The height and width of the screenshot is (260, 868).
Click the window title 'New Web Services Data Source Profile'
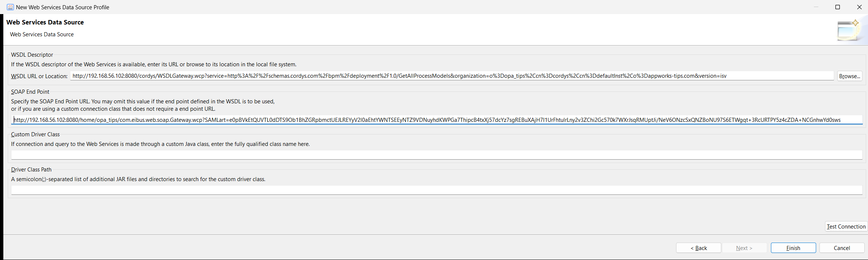tap(63, 7)
